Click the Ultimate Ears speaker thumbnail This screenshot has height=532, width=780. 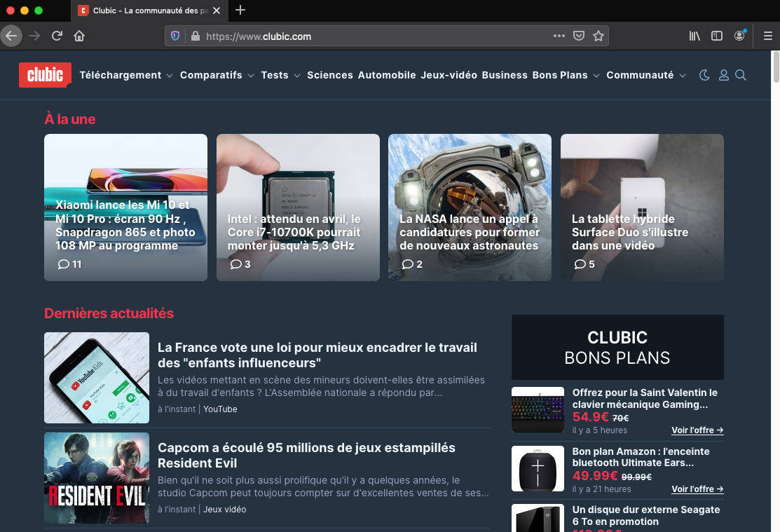(x=538, y=468)
